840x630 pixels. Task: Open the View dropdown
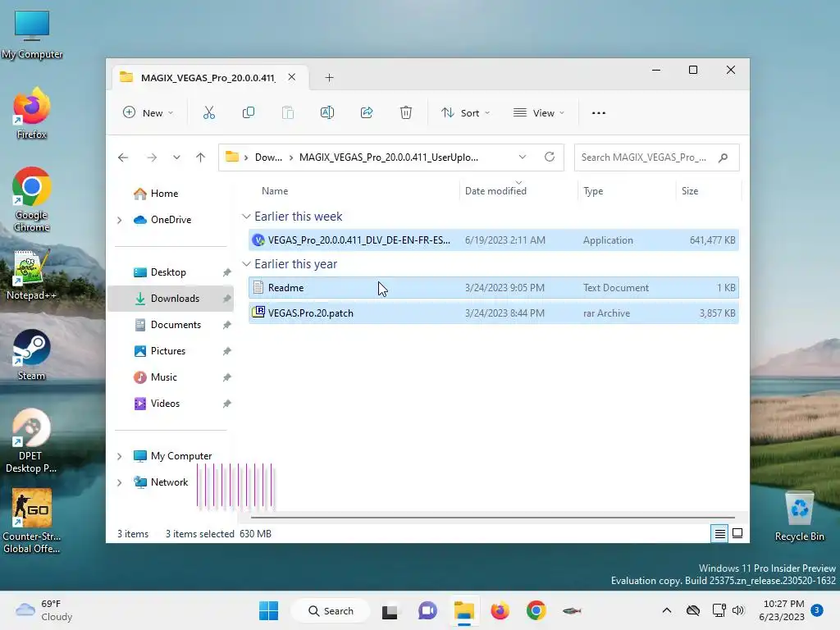pyautogui.click(x=539, y=113)
